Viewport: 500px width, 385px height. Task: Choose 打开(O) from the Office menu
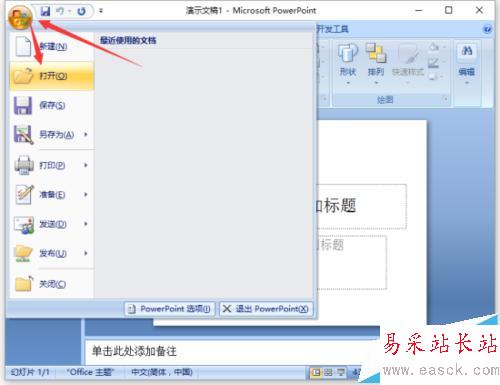pyautogui.click(x=52, y=76)
